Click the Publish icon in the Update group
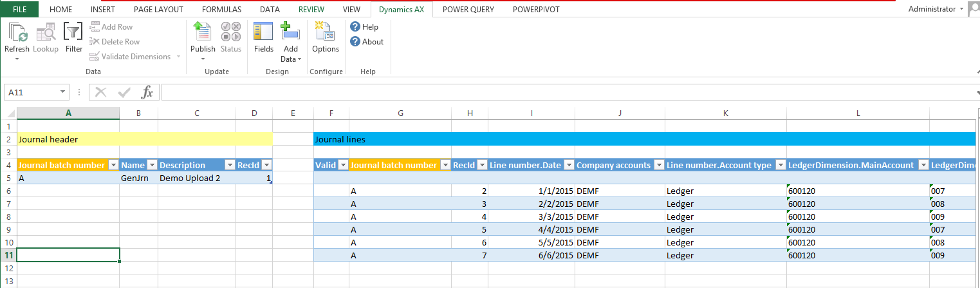The height and width of the screenshot is (288, 980). 203,33
